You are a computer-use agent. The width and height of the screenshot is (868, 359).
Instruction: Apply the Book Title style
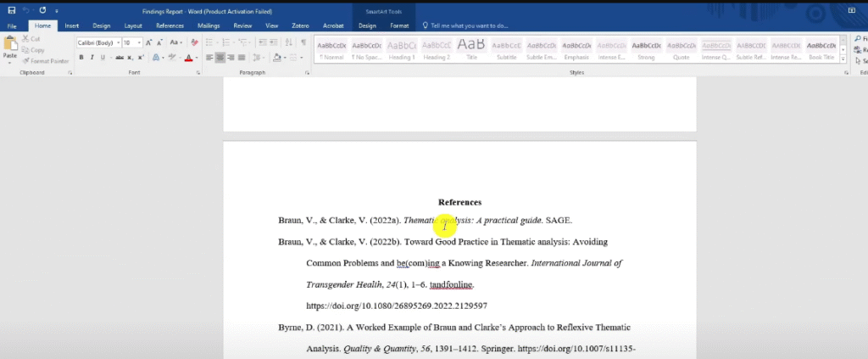coord(821,50)
